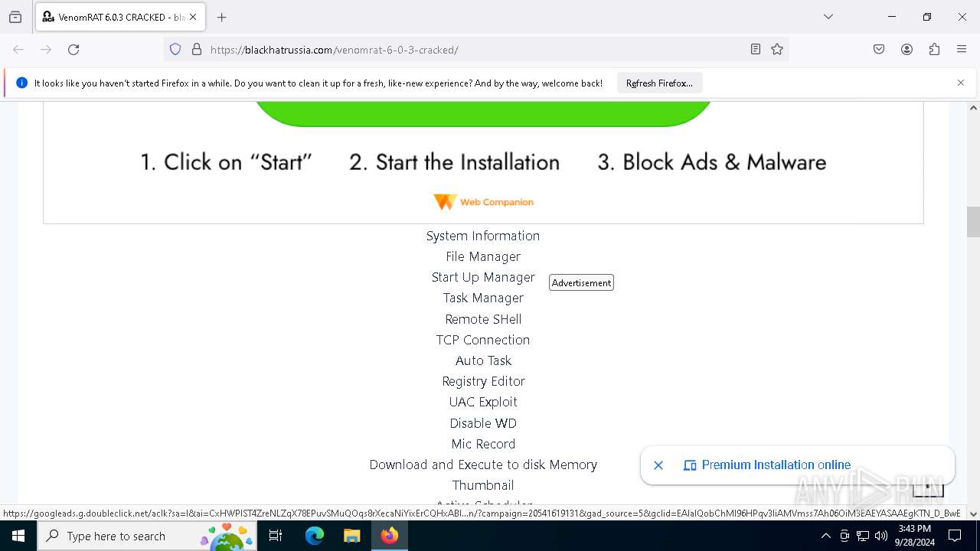The image size is (980, 551).
Task: Click the info icon in notification bar
Action: tap(21, 83)
